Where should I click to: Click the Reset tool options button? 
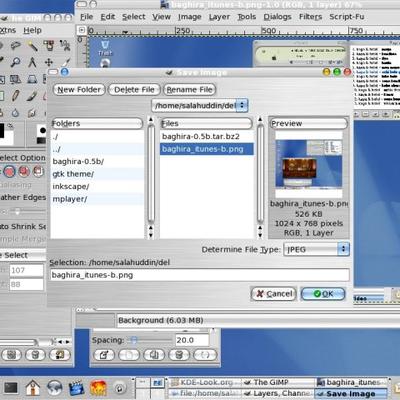pyautogui.click(x=60, y=355)
